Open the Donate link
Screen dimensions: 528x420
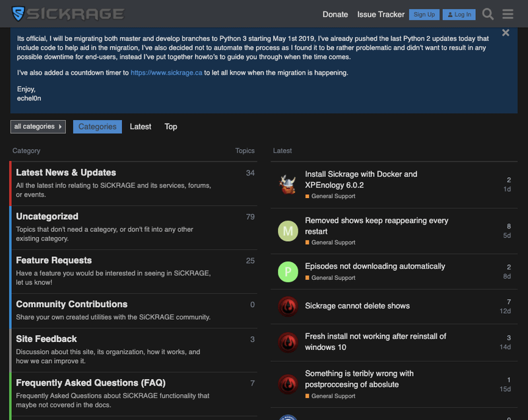click(x=335, y=15)
